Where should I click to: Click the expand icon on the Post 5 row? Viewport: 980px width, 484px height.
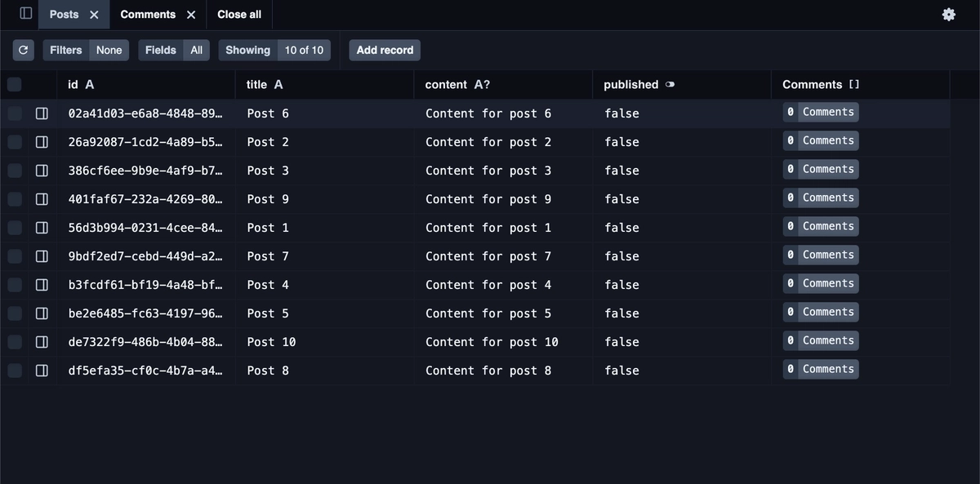point(42,313)
